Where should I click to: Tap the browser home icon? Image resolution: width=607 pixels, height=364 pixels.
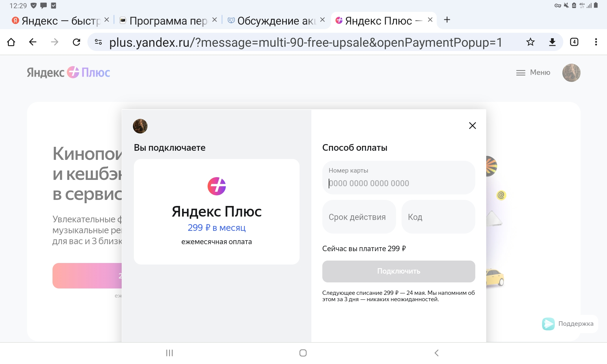(11, 42)
